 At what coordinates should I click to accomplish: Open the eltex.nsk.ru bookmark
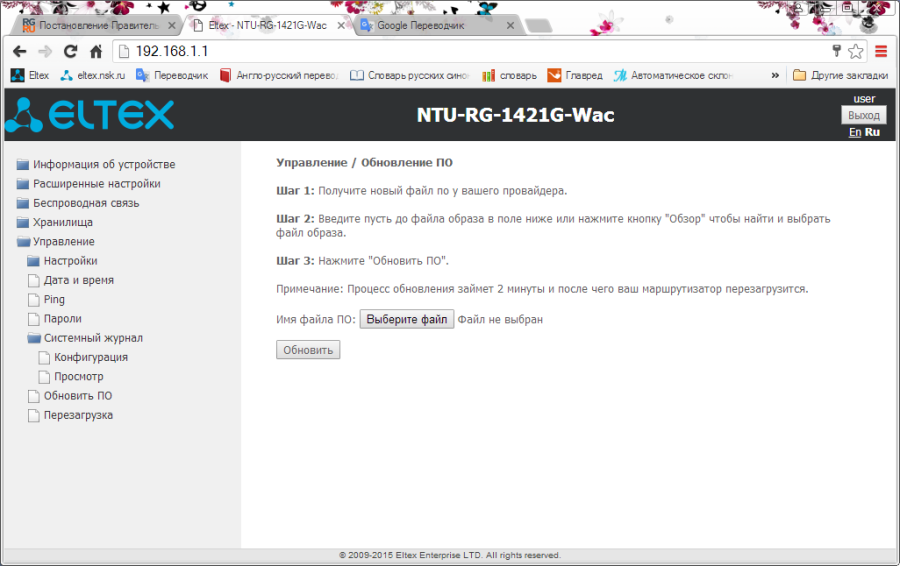pos(92,75)
